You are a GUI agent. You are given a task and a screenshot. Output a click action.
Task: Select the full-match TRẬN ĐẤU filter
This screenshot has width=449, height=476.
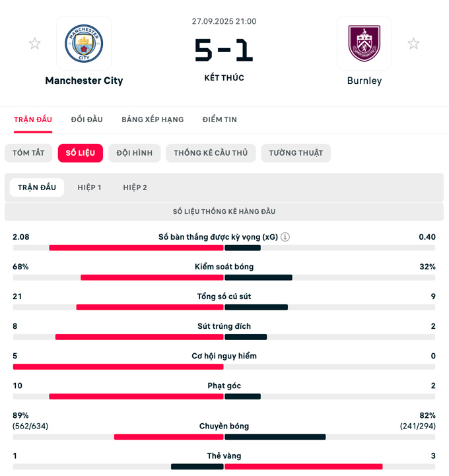point(37,187)
